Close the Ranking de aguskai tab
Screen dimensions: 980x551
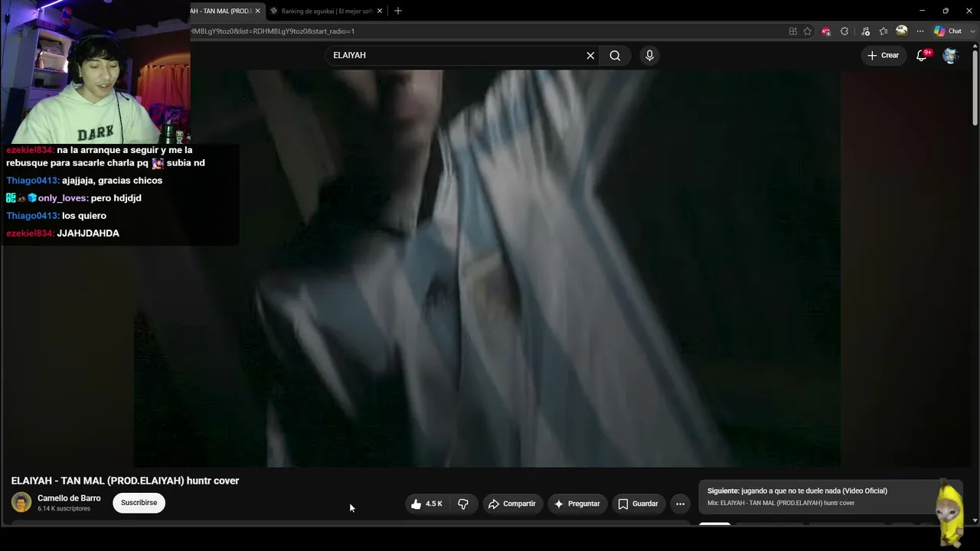[x=379, y=11]
